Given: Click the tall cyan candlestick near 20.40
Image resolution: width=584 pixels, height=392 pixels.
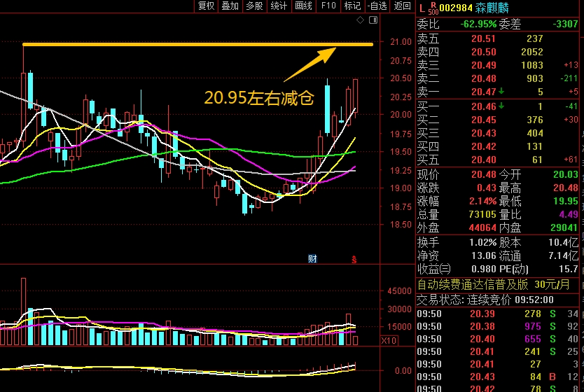Looking at the screenshot, I should 327,108.
